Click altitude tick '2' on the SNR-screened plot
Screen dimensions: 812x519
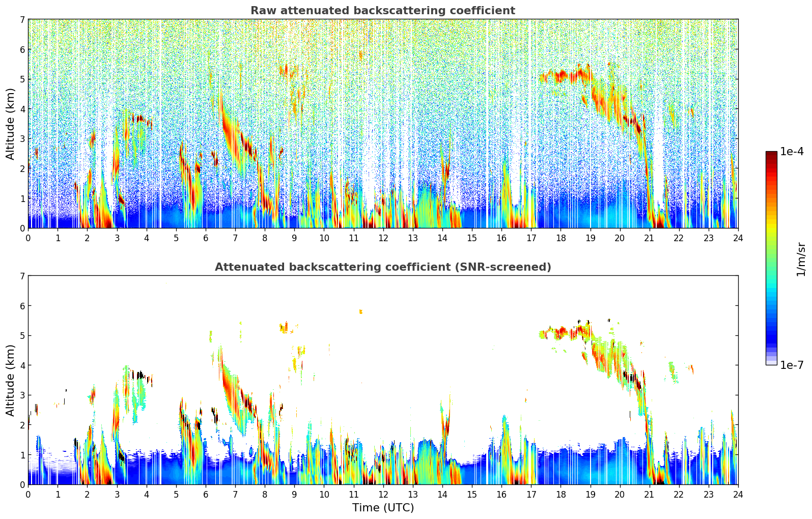pyautogui.click(x=22, y=425)
